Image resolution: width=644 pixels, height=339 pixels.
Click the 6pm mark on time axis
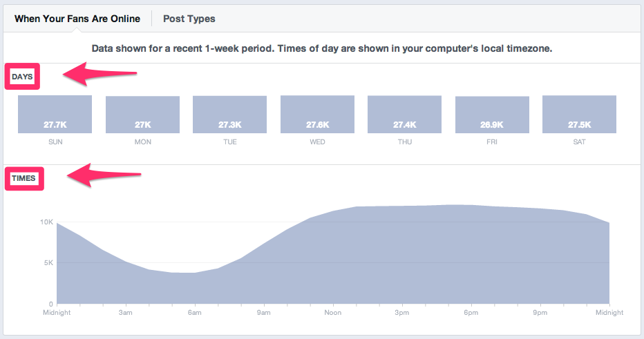point(471,313)
